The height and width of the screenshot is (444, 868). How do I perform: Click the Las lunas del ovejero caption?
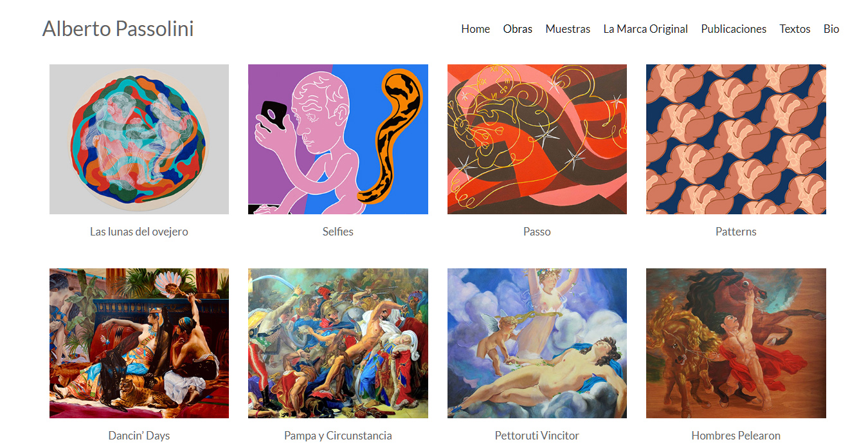(139, 232)
